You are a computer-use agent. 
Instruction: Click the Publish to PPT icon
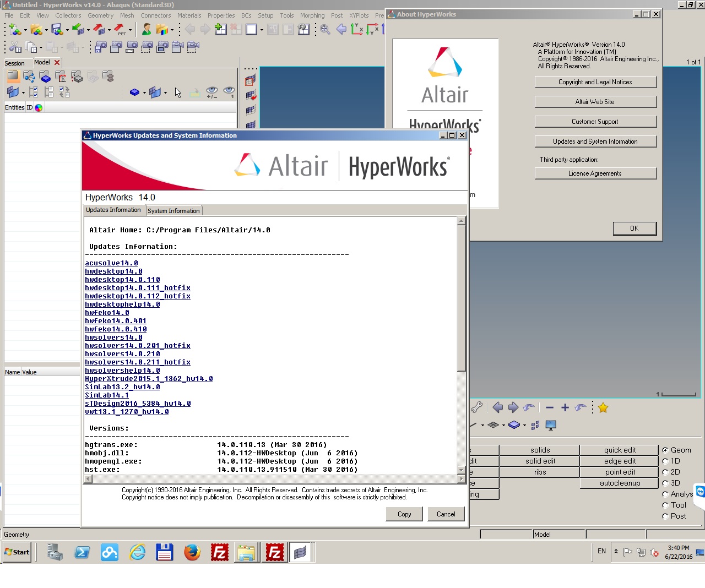[120, 30]
